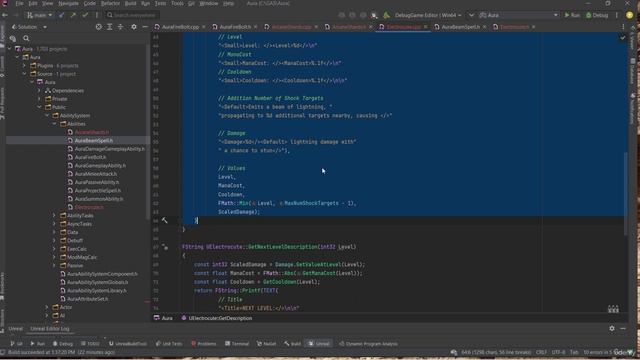Screen dimensions: 640x360
Task: Expand the AbilityTasks folder
Action: (55, 216)
